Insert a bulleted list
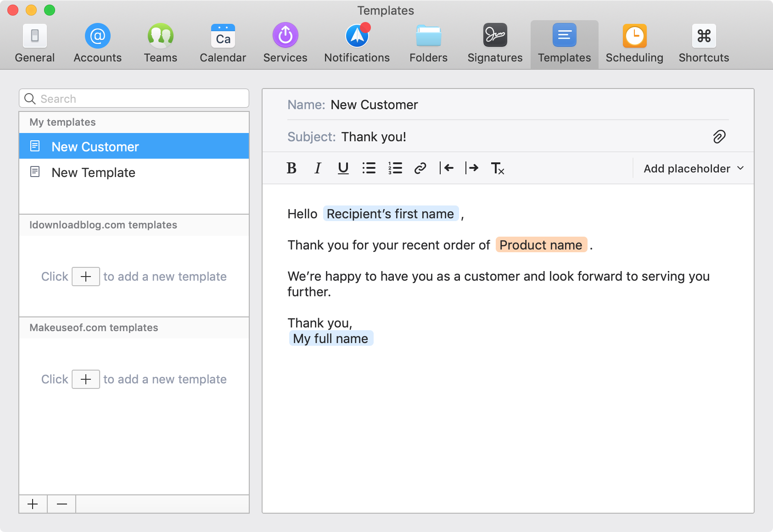Screen dimensions: 773x532 369,168
